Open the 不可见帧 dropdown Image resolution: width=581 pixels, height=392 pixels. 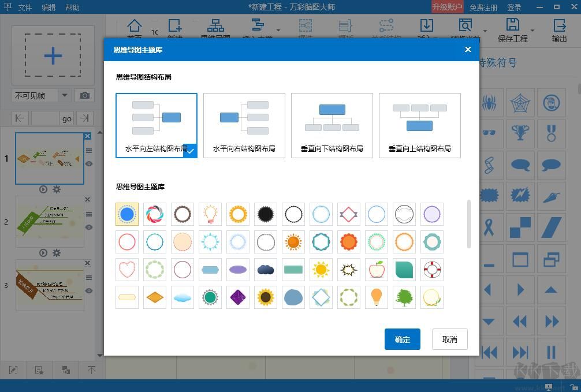pos(64,95)
